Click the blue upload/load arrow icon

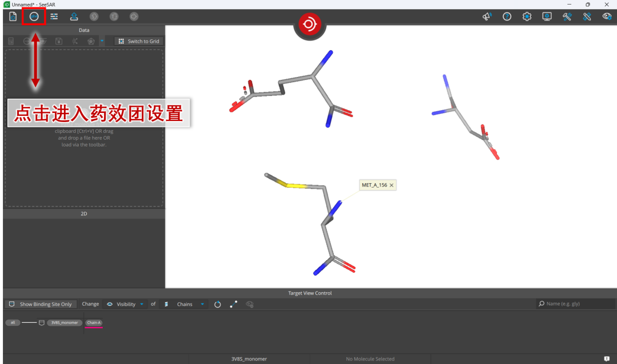click(74, 17)
